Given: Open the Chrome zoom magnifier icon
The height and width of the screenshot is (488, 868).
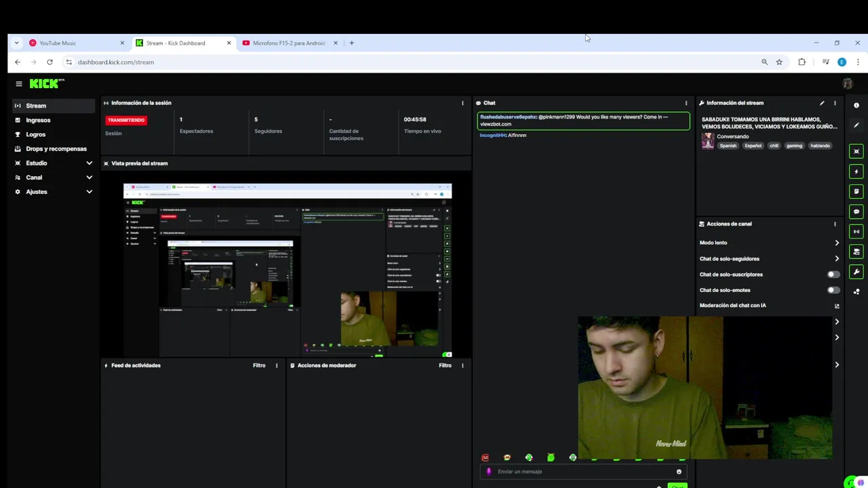Looking at the screenshot, I should tap(764, 62).
